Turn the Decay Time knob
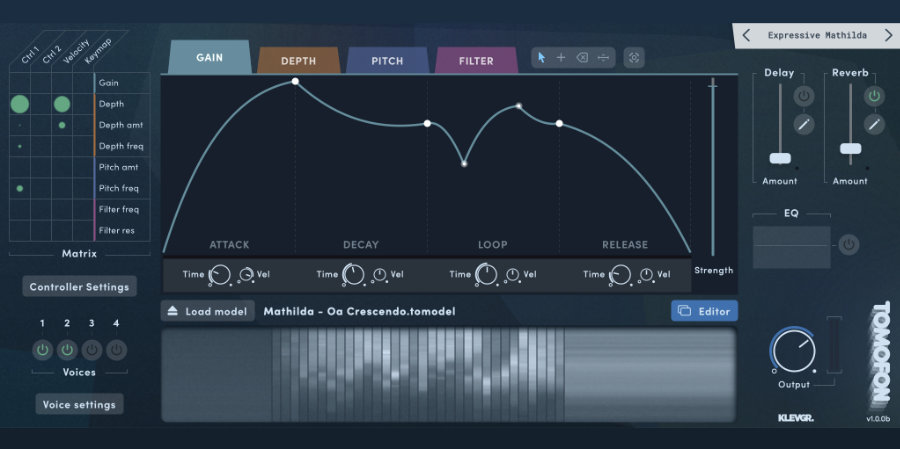 click(x=354, y=274)
